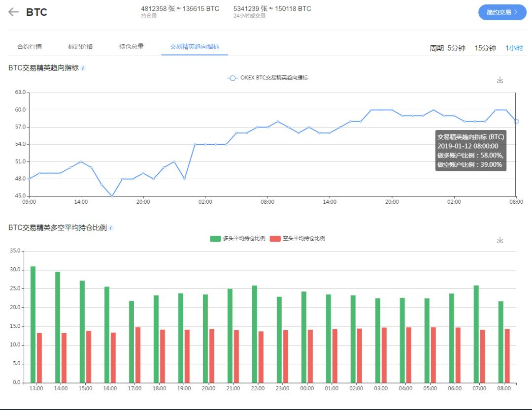Toggle red 空头平均持仓比例 legend series
Image resolution: width=532 pixels, height=410 pixels.
tap(275, 239)
